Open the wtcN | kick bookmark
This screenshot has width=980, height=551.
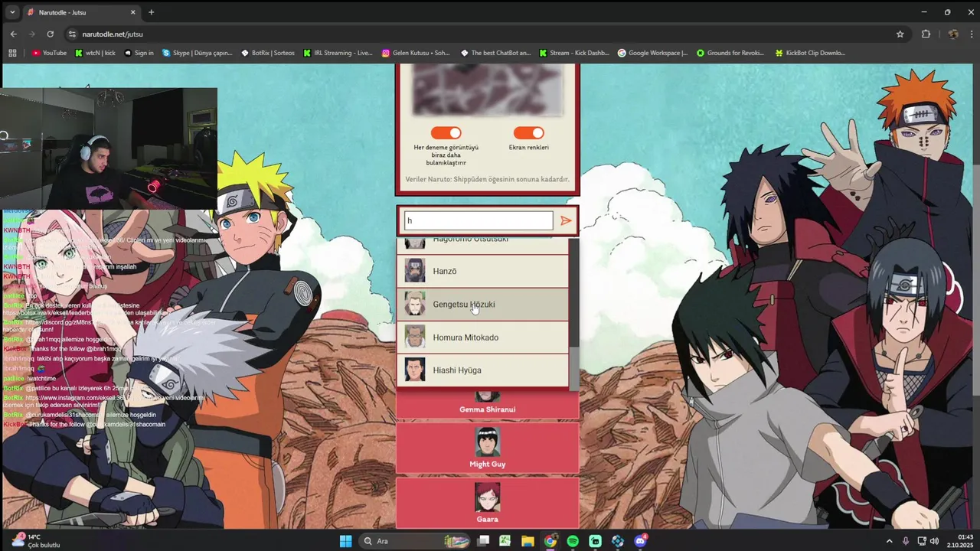95,53
